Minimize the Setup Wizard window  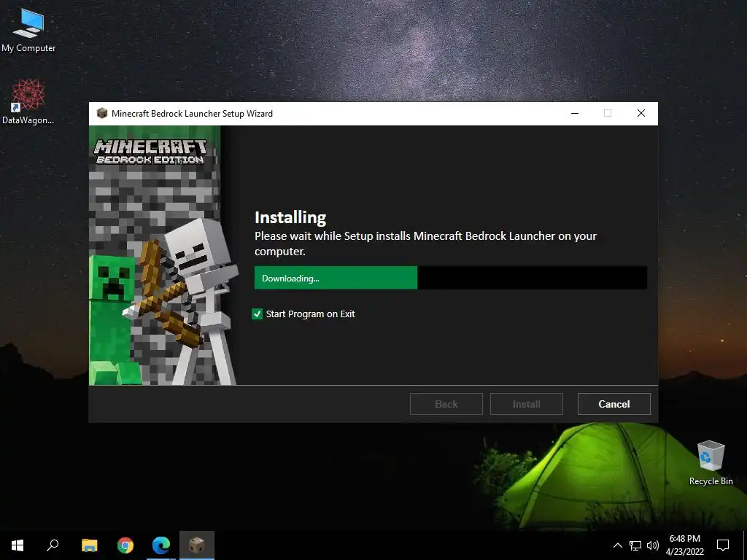point(575,113)
